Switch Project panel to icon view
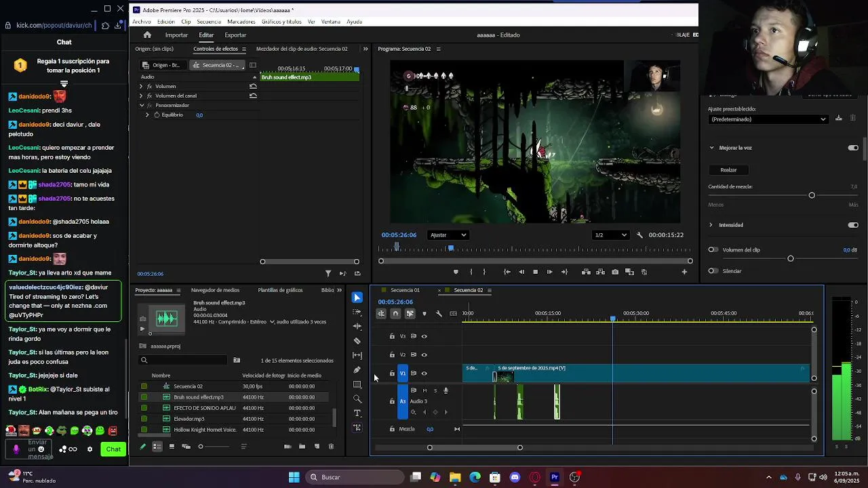The image size is (868, 488). (x=172, y=447)
